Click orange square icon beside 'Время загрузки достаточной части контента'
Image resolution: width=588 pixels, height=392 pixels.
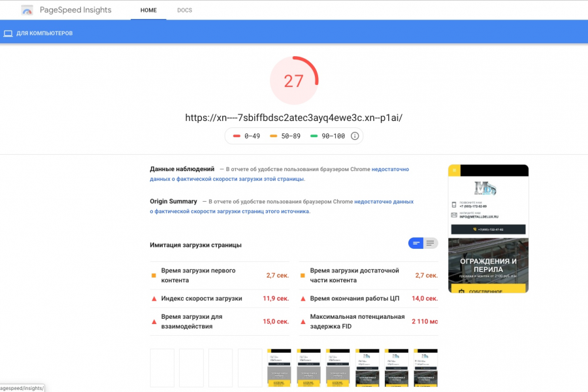302,275
